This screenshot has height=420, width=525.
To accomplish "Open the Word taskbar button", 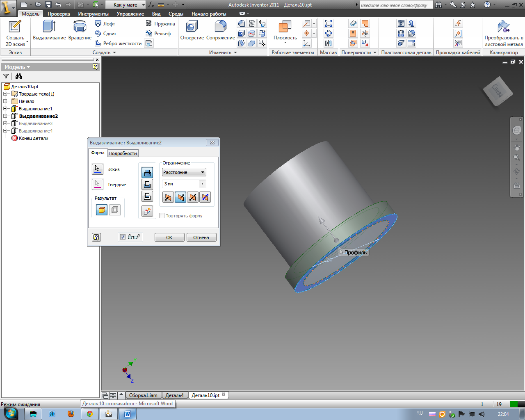I will point(128,414).
